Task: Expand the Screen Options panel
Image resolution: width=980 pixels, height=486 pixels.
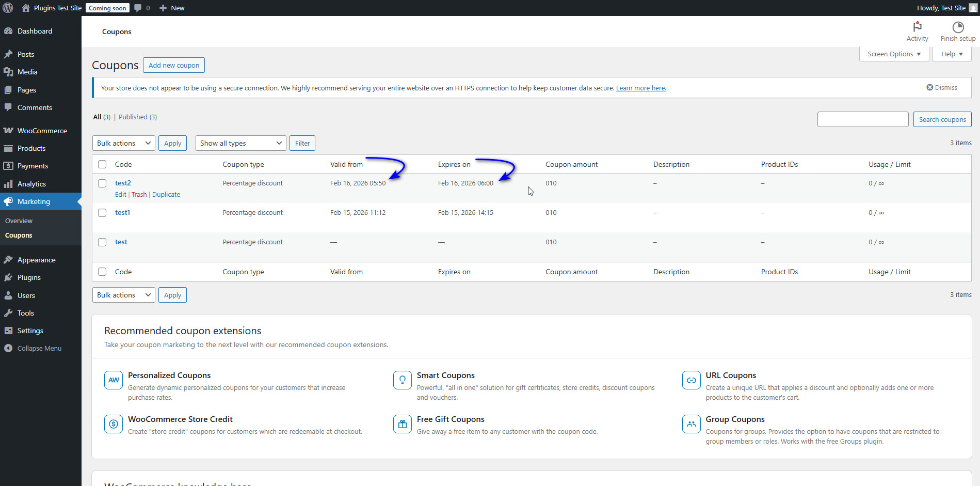Action: (894, 54)
